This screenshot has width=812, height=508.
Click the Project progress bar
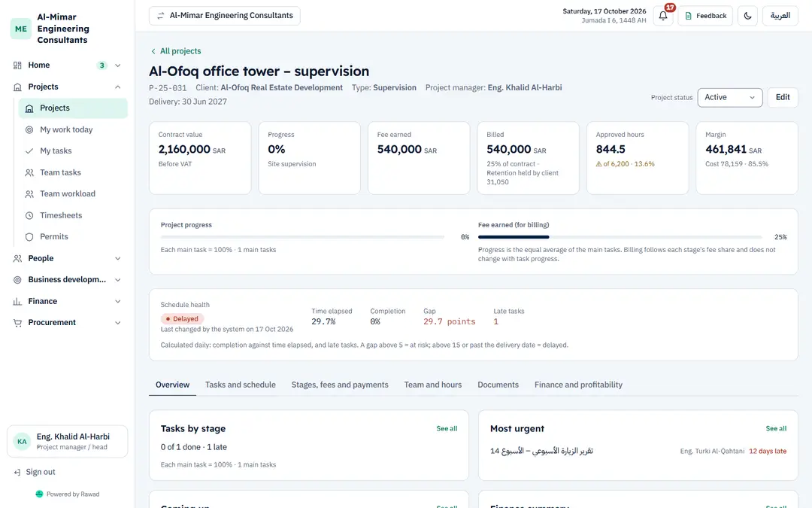point(302,237)
